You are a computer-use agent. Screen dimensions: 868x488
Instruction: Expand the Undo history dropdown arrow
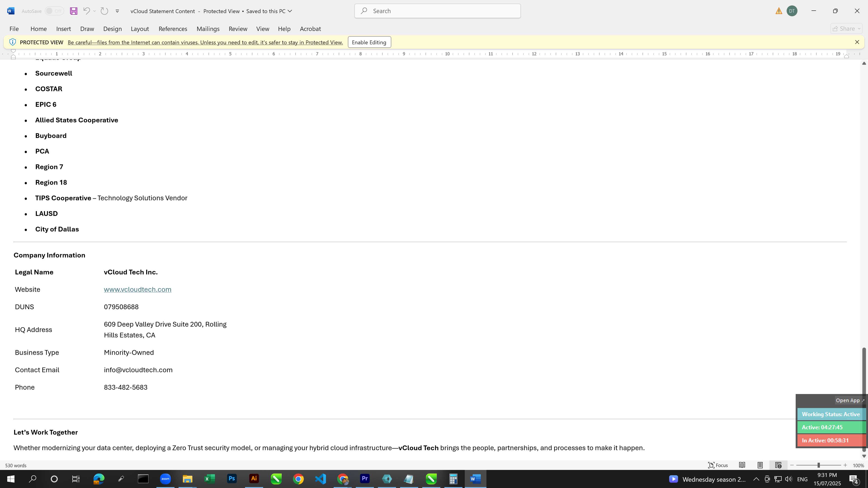94,11
